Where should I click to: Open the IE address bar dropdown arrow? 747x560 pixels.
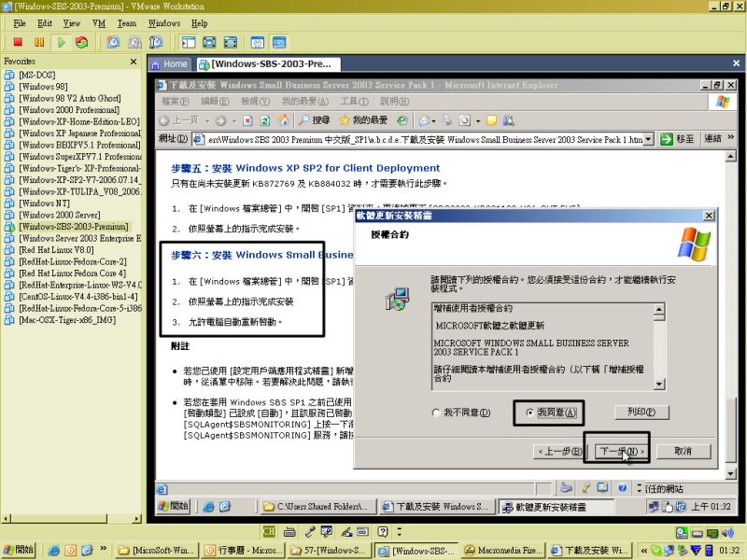[648, 139]
